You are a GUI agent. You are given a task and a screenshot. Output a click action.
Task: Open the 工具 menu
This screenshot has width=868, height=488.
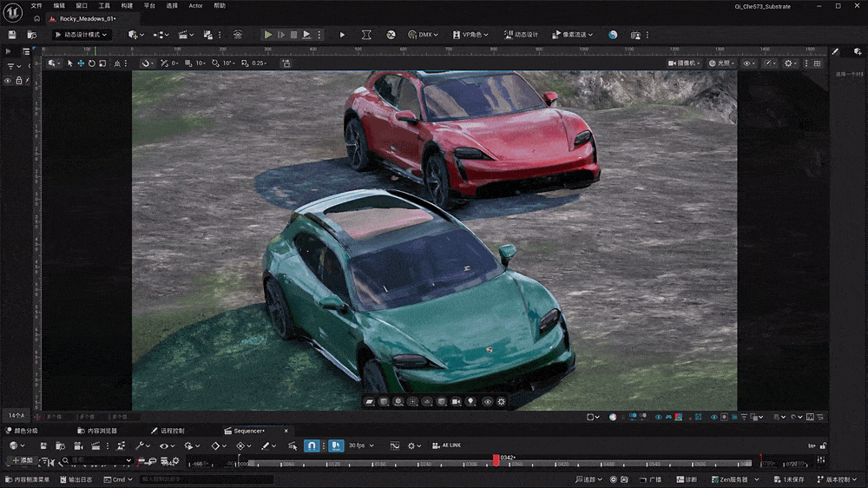104,5
